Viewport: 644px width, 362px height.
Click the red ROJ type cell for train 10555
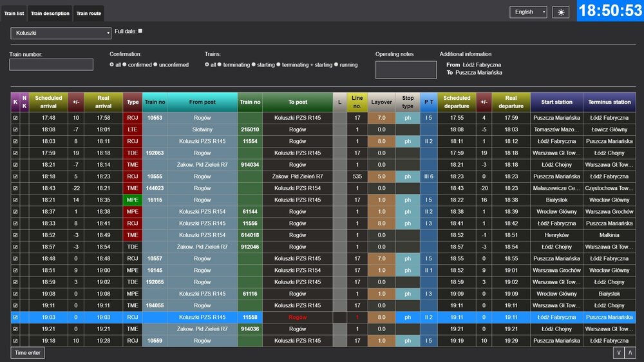133,176
